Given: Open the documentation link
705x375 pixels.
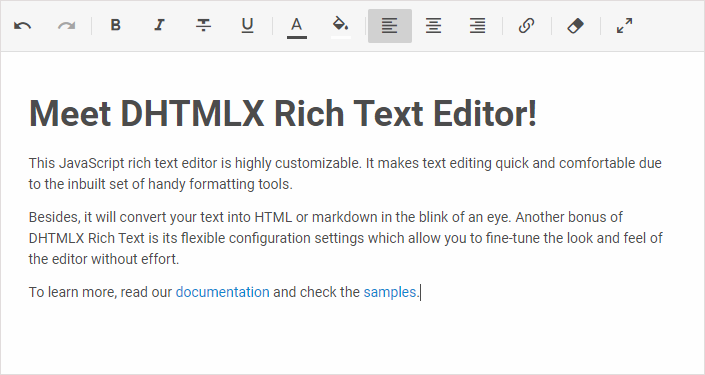Looking at the screenshot, I should click(x=223, y=292).
